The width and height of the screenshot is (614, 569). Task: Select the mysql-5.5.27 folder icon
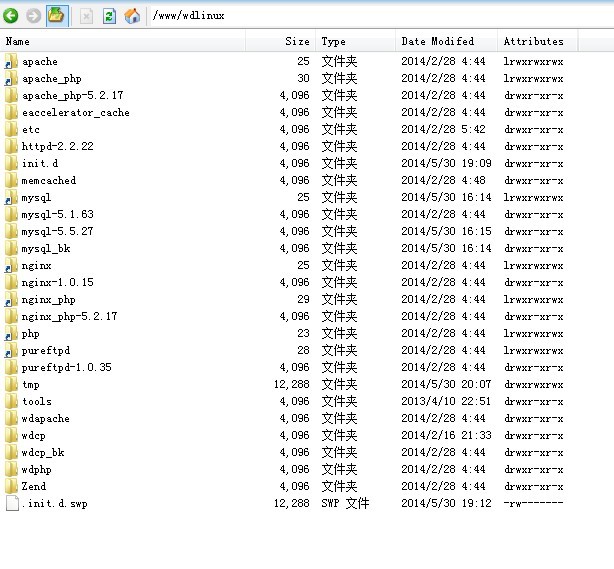pyautogui.click(x=11, y=231)
